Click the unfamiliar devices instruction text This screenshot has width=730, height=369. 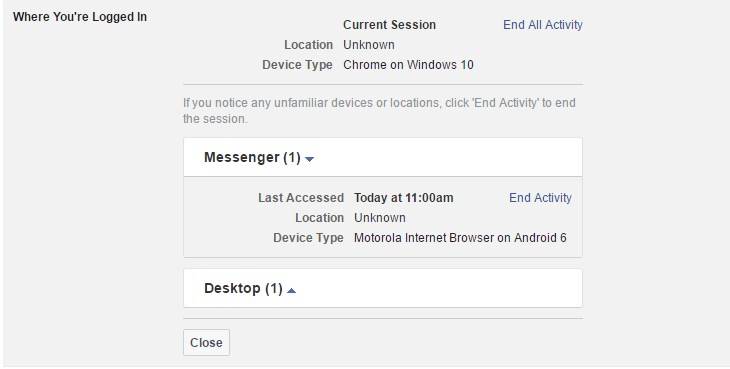point(379,111)
